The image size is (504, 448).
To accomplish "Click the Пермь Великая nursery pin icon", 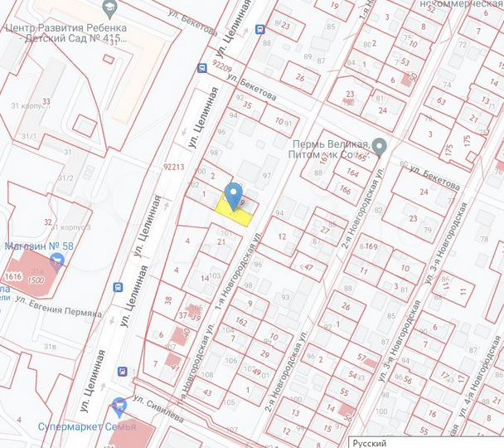I will pos(379,148).
